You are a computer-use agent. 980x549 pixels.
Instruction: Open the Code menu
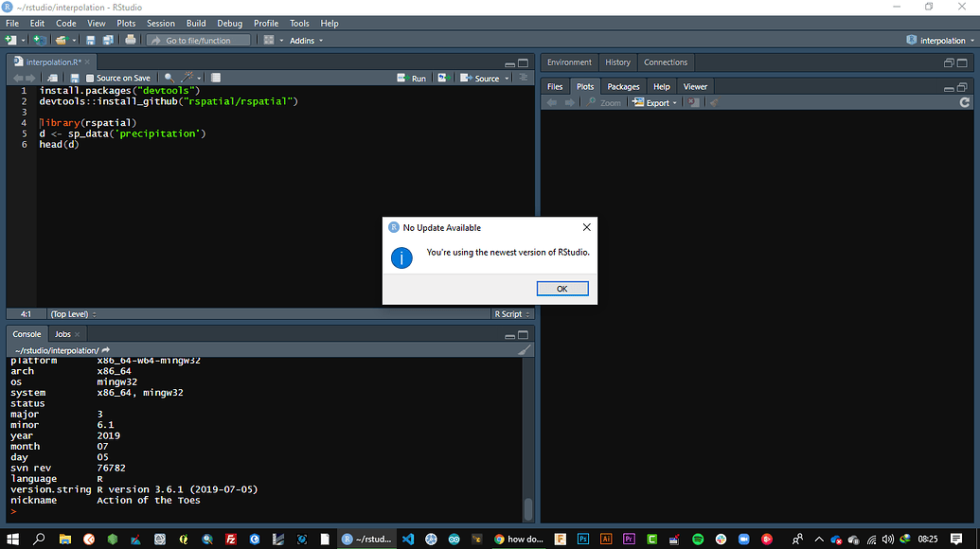[x=65, y=23]
